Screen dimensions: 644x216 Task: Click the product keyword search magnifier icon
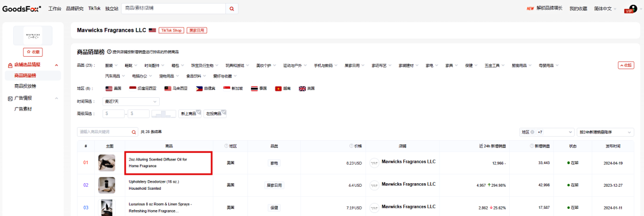coord(134,132)
